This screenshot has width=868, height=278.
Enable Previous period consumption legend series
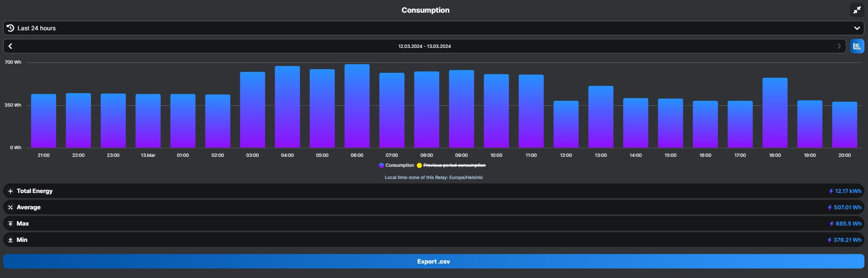pos(454,165)
